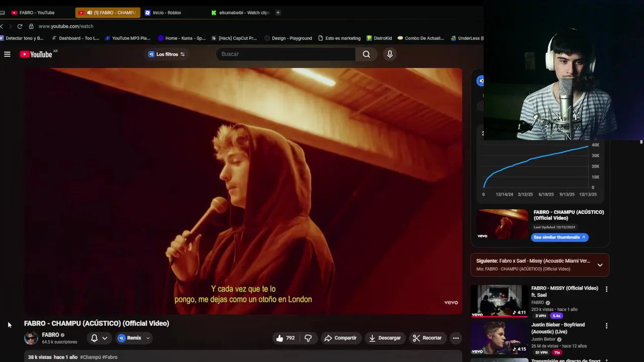Open options menu for Justin Bieber video
The image size is (644, 362).
click(606, 326)
